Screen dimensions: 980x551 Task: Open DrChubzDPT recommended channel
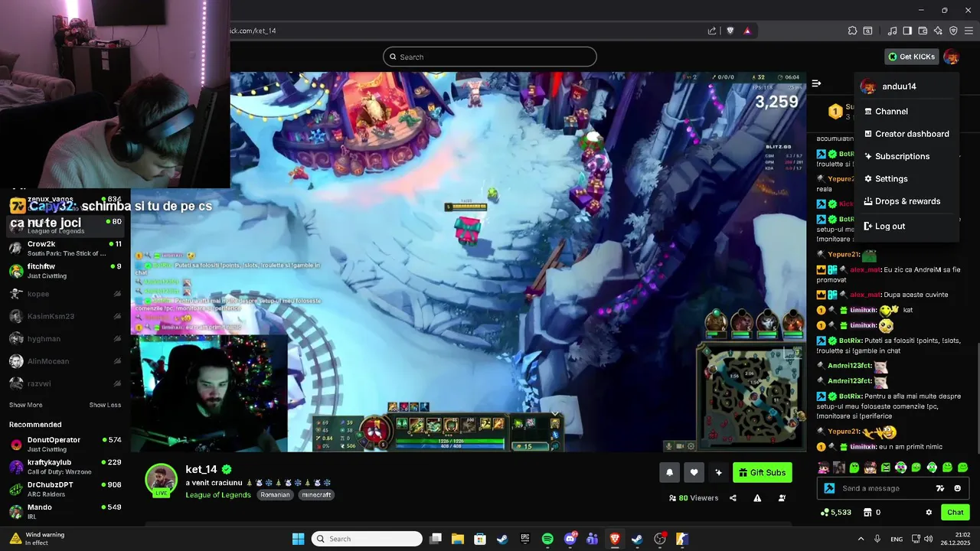click(65, 489)
